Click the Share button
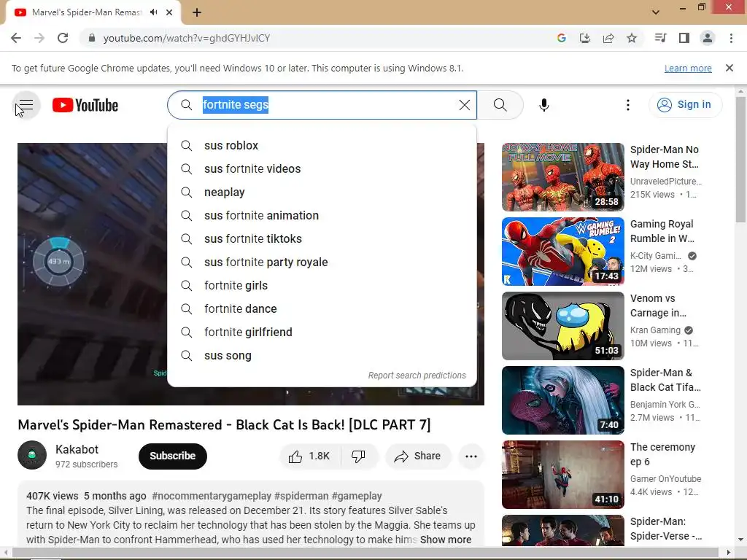The height and width of the screenshot is (560, 747). pos(417,456)
